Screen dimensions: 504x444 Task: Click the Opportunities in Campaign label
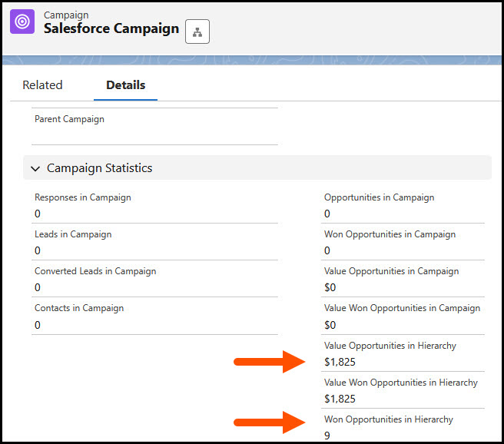point(380,197)
